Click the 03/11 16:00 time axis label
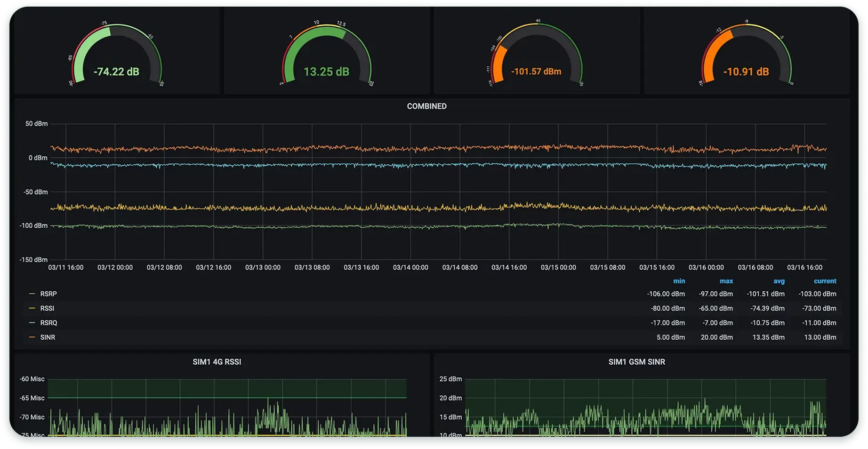 click(x=66, y=267)
